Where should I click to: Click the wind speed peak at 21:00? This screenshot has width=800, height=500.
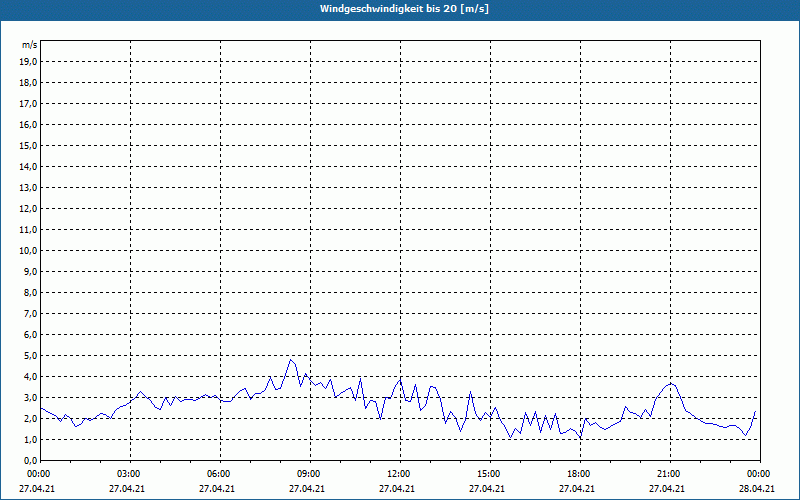click(671, 383)
